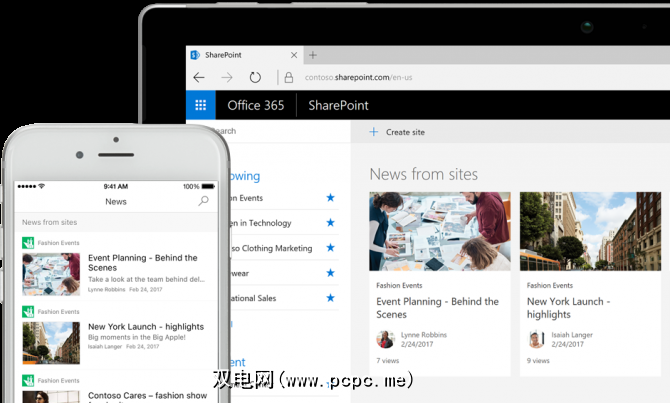This screenshot has height=403, width=670.
Task: Tap the New York Launch thumbnail on phone
Action: coord(51,343)
